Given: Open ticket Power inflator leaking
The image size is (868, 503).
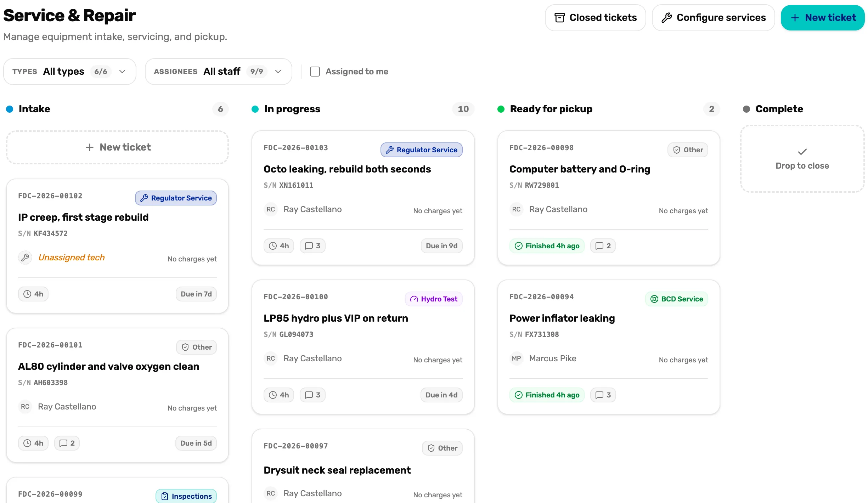Looking at the screenshot, I should (562, 318).
